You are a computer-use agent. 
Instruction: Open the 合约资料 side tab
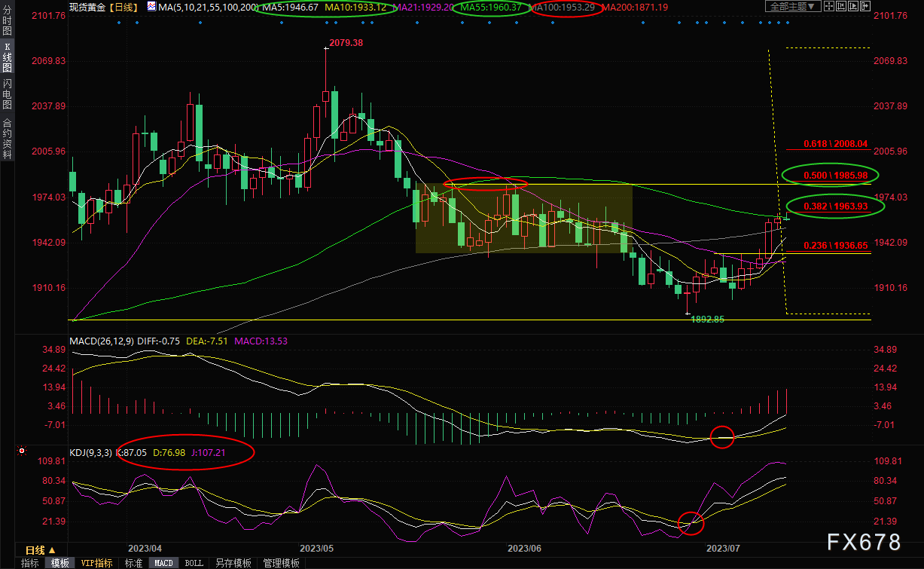pos(7,138)
